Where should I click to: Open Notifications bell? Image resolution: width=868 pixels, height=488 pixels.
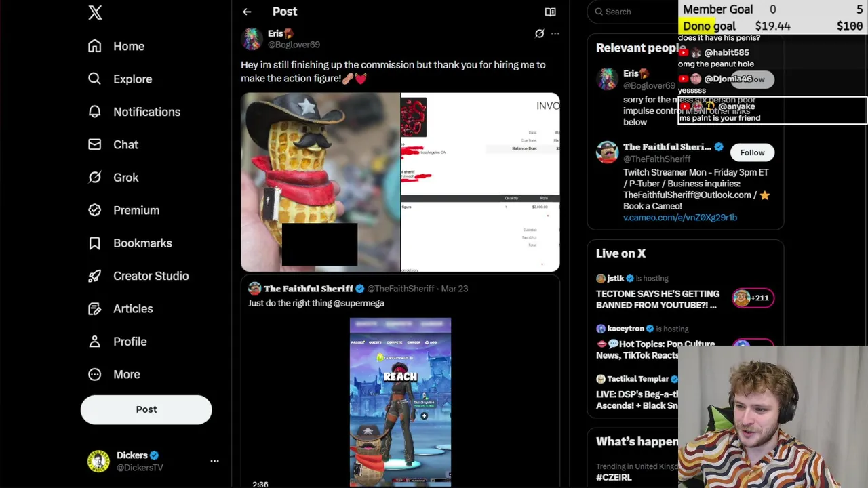click(134, 112)
